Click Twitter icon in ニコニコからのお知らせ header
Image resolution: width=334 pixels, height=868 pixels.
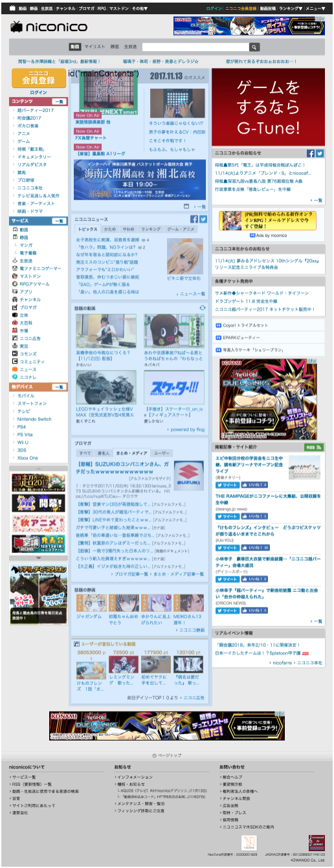point(319,153)
